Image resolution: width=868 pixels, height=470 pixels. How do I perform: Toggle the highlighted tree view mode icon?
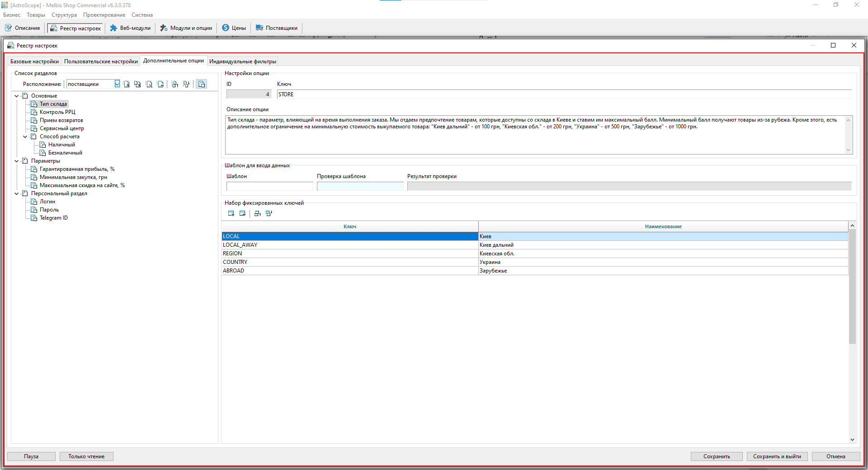[202, 84]
